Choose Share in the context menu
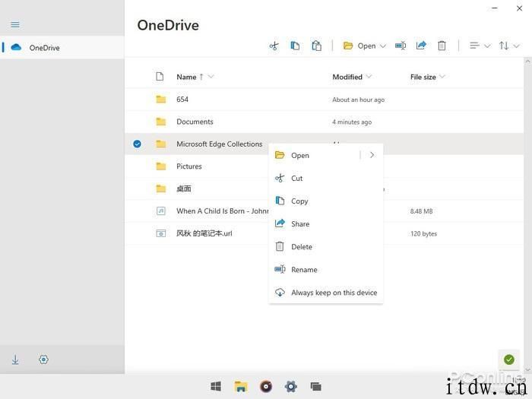 pos(326,224)
